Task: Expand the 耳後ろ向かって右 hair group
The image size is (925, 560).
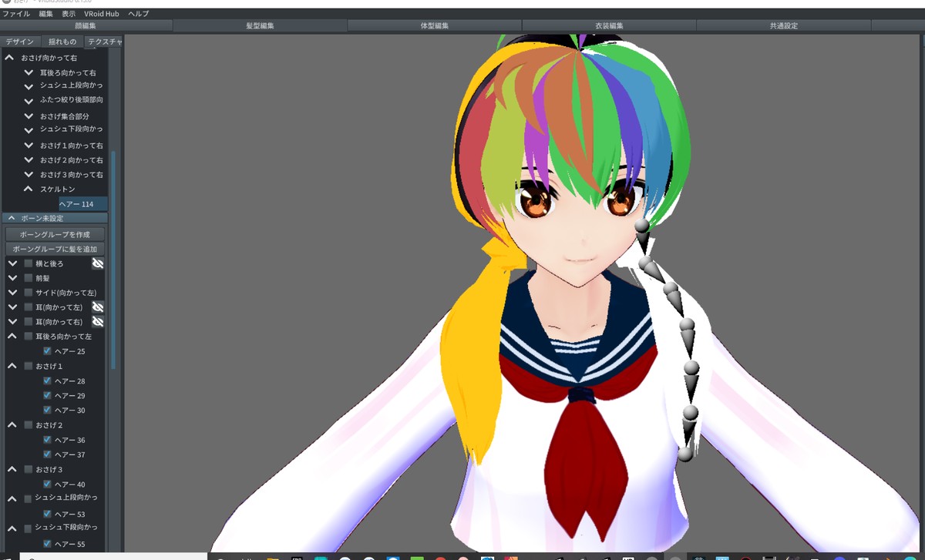Action: coord(29,72)
